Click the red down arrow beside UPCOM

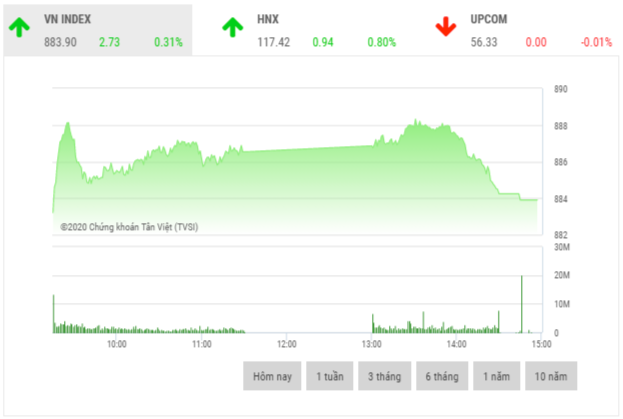[x=446, y=27]
